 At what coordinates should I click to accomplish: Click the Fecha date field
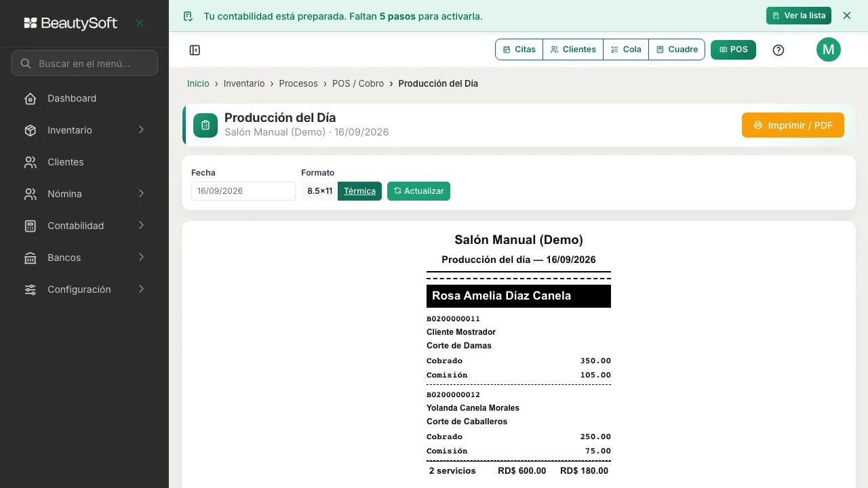tap(243, 191)
